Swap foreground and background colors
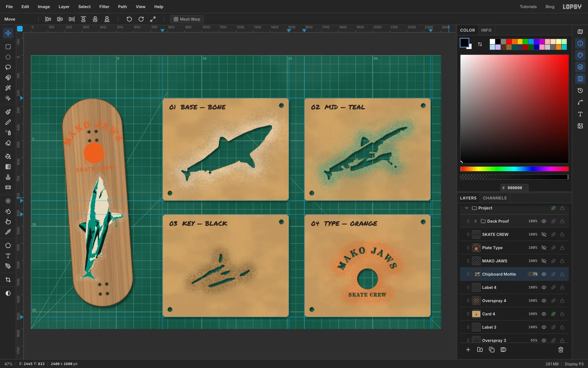Screen dimensions: 588x368 tap(480, 44)
